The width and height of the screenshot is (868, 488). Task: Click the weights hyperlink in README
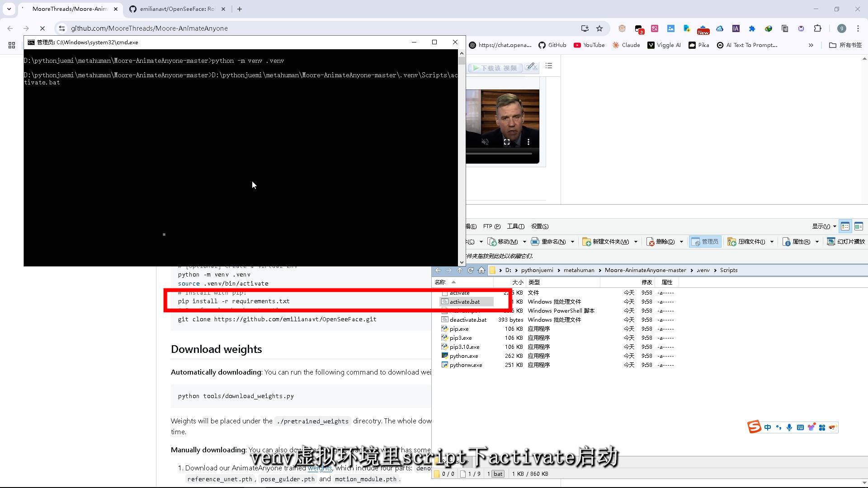coord(320,468)
